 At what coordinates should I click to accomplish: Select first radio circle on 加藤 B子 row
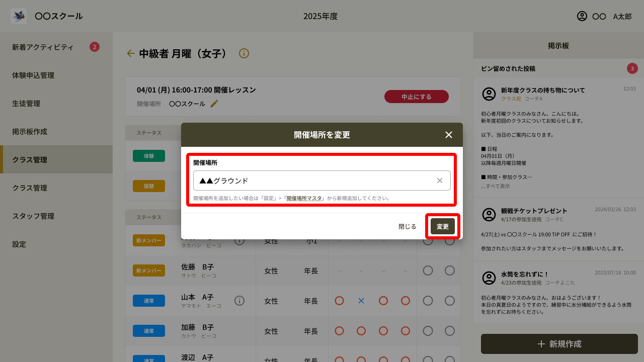coord(428,331)
